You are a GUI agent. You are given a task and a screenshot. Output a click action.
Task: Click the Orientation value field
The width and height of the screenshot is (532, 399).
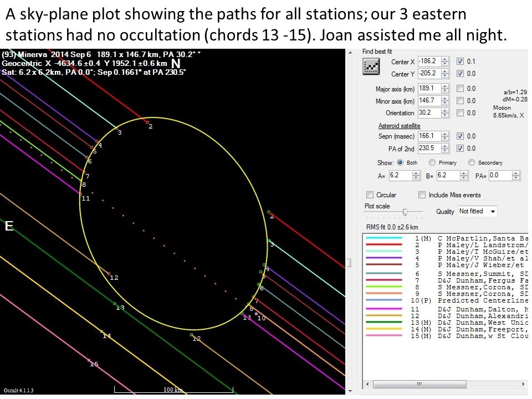pyautogui.click(x=429, y=113)
